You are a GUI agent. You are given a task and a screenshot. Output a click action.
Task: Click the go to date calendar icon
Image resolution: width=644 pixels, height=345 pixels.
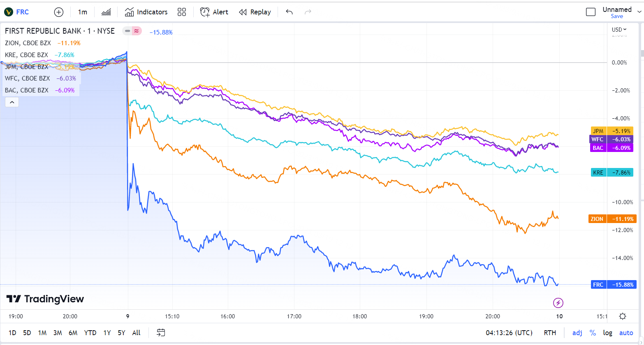point(161,333)
